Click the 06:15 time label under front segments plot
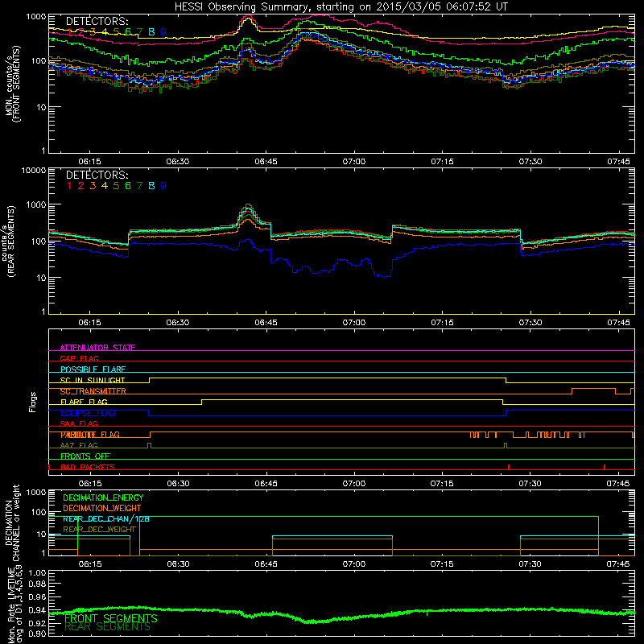The height and width of the screenshot is (644, 644). (90, 162)
